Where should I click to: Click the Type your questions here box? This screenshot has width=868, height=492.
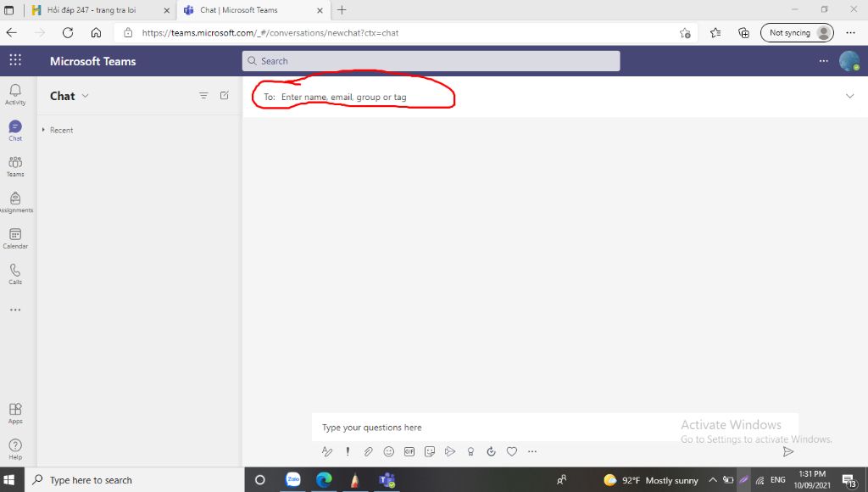[555, 428]
